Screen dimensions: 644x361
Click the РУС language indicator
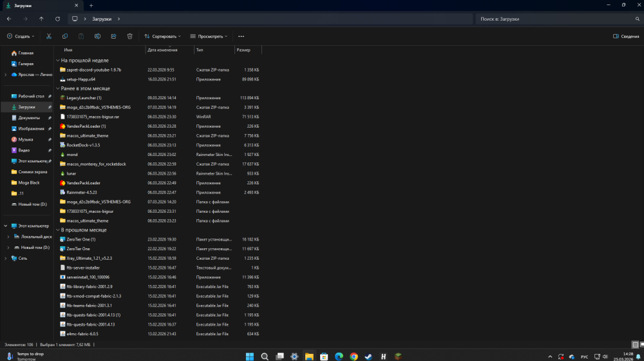[585, 356]
